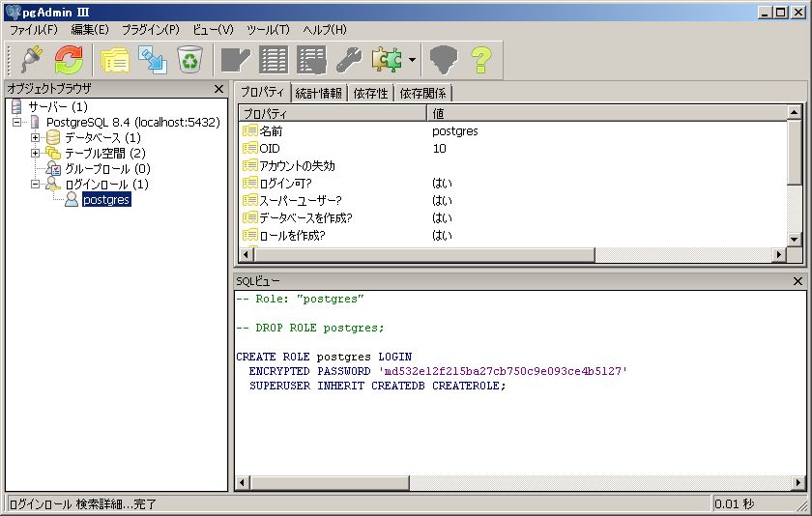Close the オブジェクトブラウザ panel
This screenshot has height=516, width=812.
click(x=219, y=89)
